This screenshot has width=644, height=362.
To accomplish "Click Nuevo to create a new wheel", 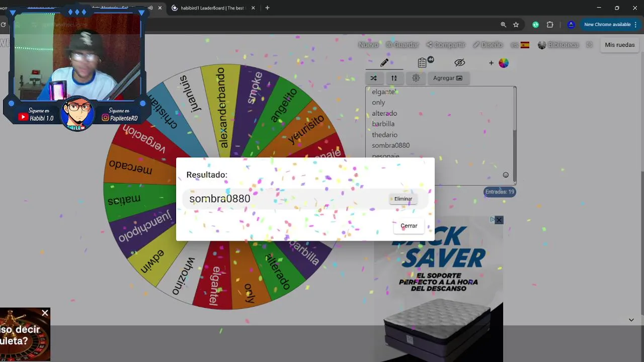I will [x=368, y=45].
